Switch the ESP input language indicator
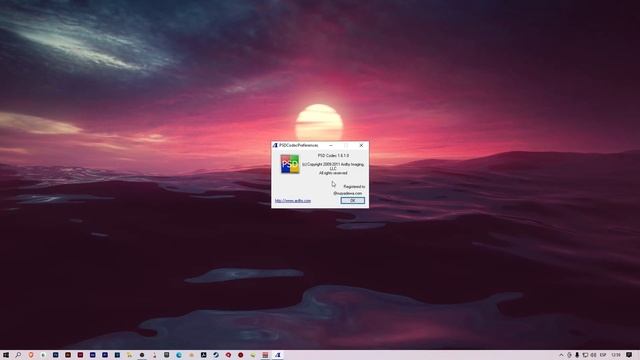The width and height of the screenshot is (640, 360). tap(603, 355)
